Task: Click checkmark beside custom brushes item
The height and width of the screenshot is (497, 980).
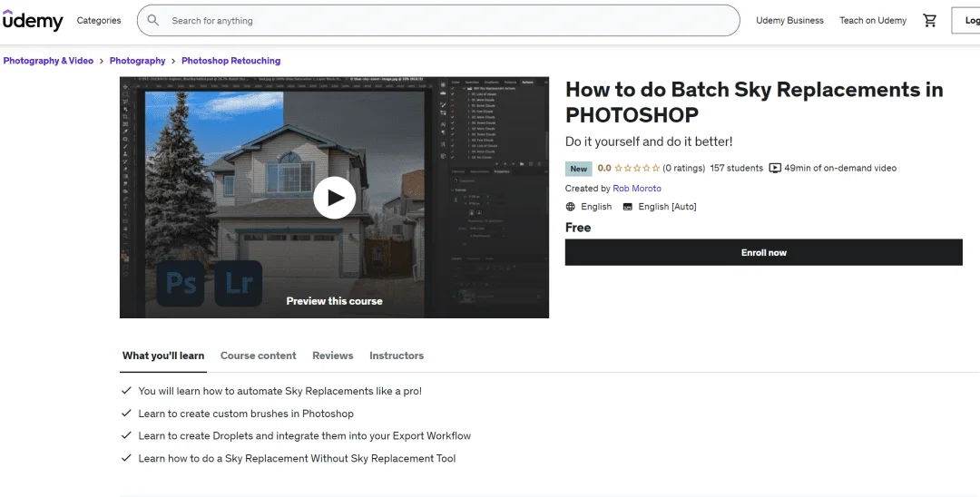Action: pyautogui.click(x=126, y=413)
